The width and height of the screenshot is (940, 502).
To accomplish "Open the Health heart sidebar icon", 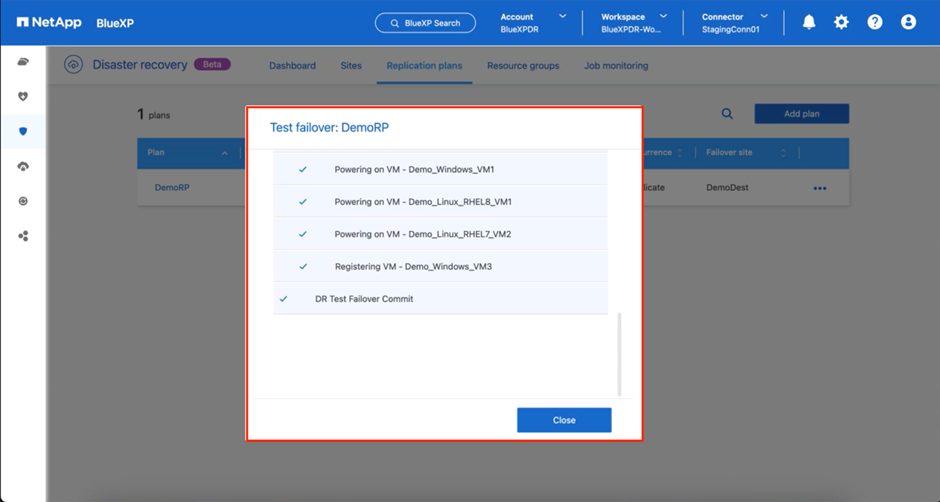I will point(23,97).
